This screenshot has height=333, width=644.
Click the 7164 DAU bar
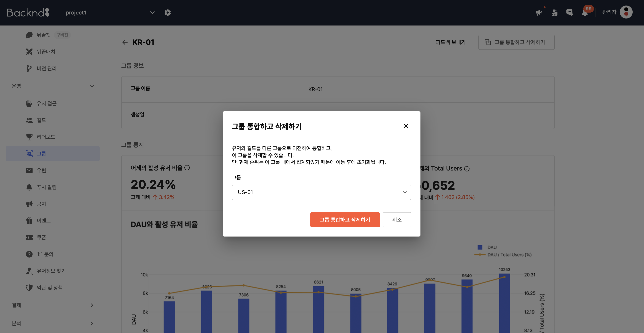[169, 317]
